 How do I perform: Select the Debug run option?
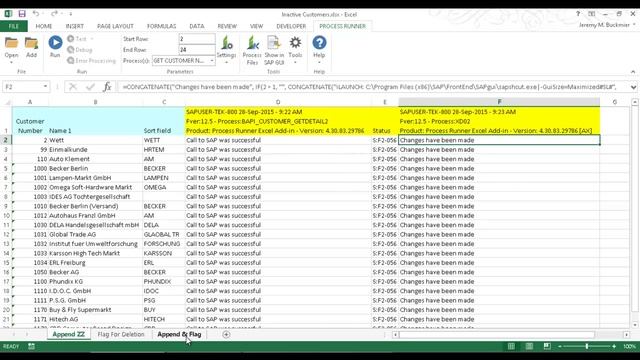click(x=80, y=50)
